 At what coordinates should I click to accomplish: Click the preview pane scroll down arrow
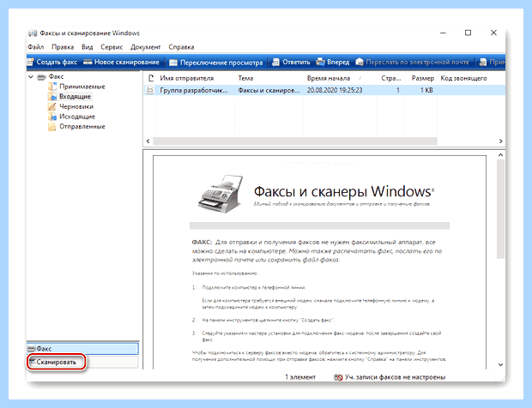click(500, 364)
